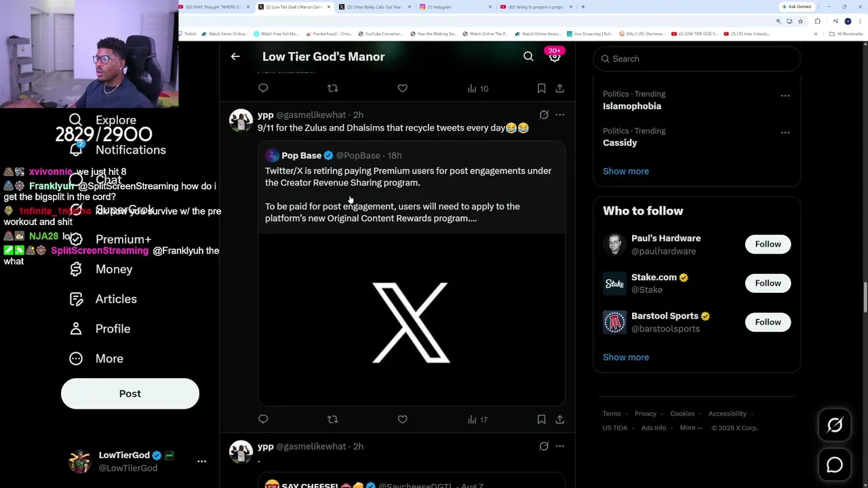Open the @gasmelikewhat handle on 9/11 post
Viewport: 868px width, 488px height.
click(x=311, y=115)
